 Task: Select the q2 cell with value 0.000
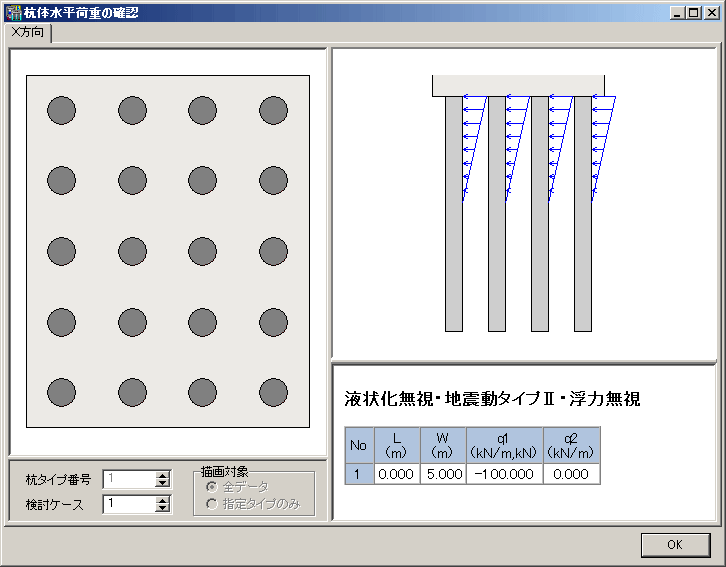(571, 474)
